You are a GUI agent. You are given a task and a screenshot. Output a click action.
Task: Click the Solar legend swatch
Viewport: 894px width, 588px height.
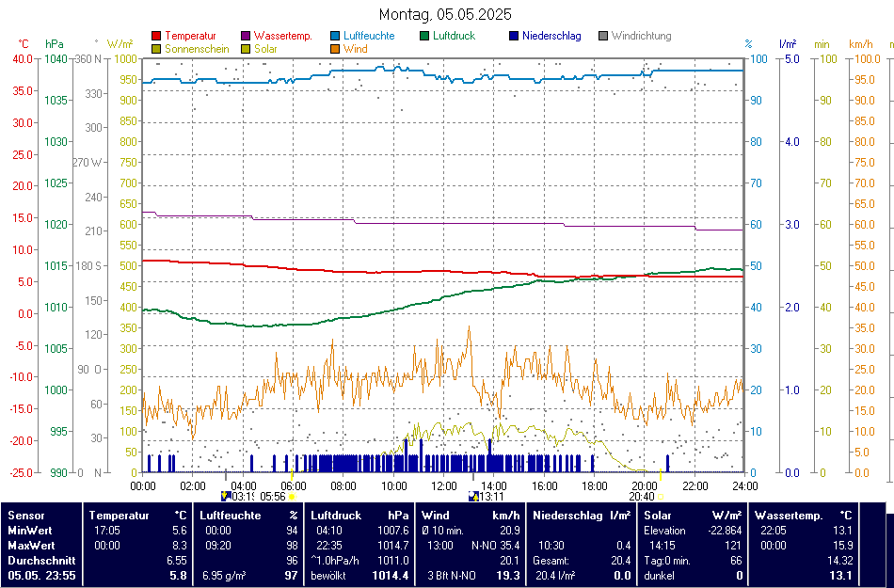point(246,49)
